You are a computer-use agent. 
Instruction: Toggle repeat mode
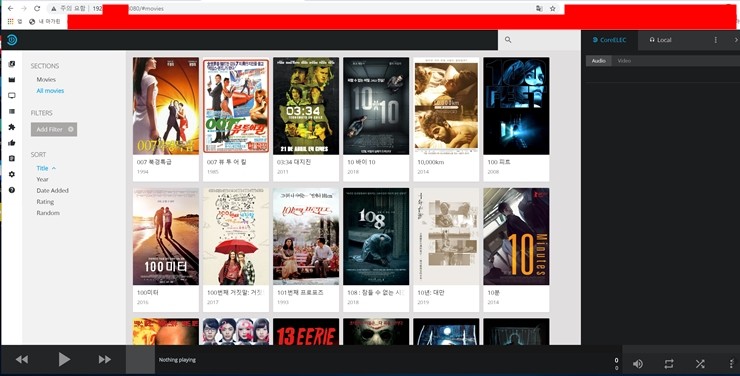[669, 364]
